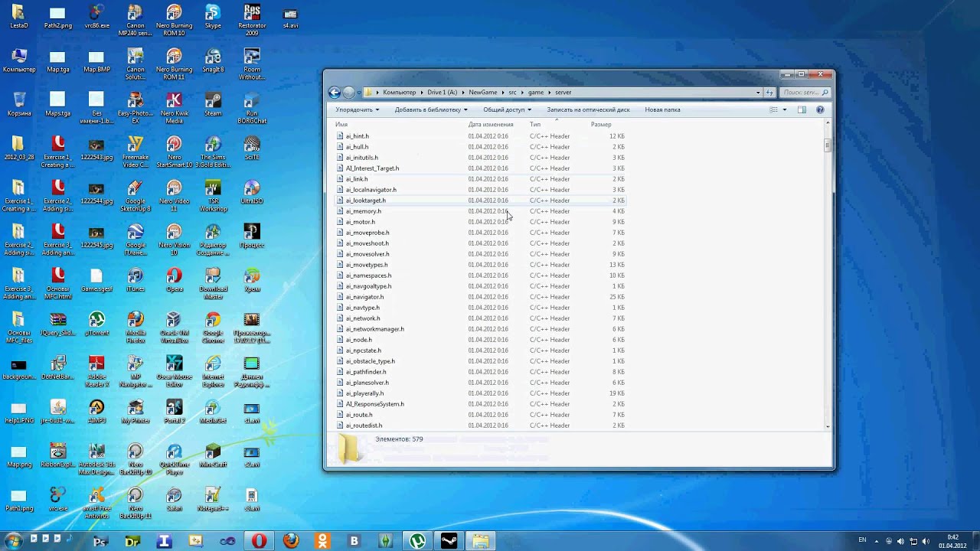Select the Portal 2 desktop shortcut
The width and height of the screenshot is (980, 551).
(x=174, y=412)
